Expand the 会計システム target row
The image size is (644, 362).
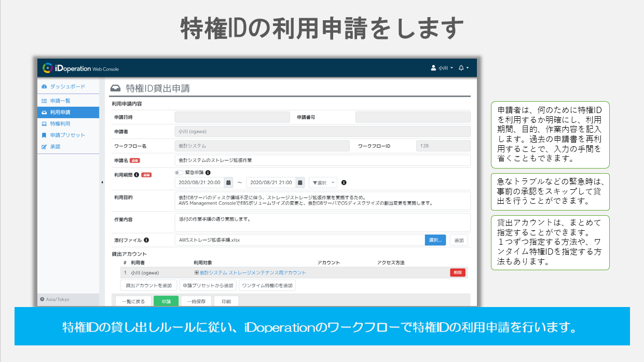[x=197, y=273]
